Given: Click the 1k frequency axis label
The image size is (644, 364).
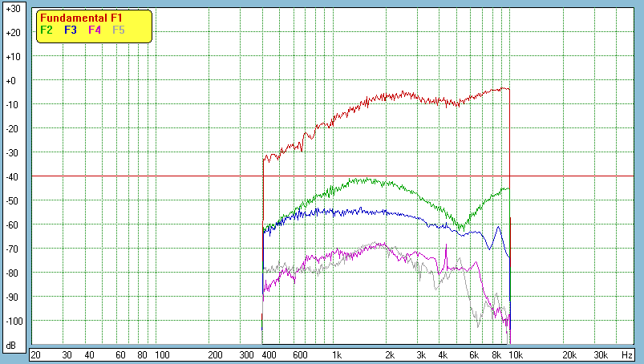Looking at the screenshot, I should (x=337, y=354).
